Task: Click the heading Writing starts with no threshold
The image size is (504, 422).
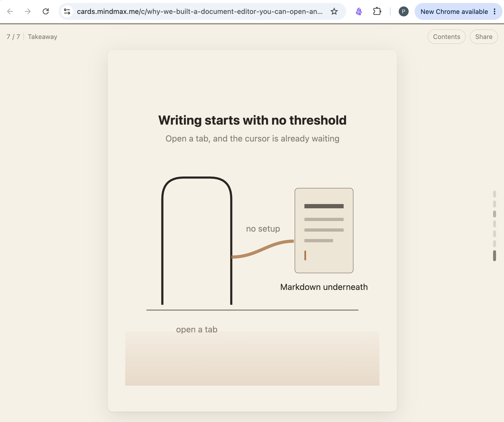Action: pos(252,120)
